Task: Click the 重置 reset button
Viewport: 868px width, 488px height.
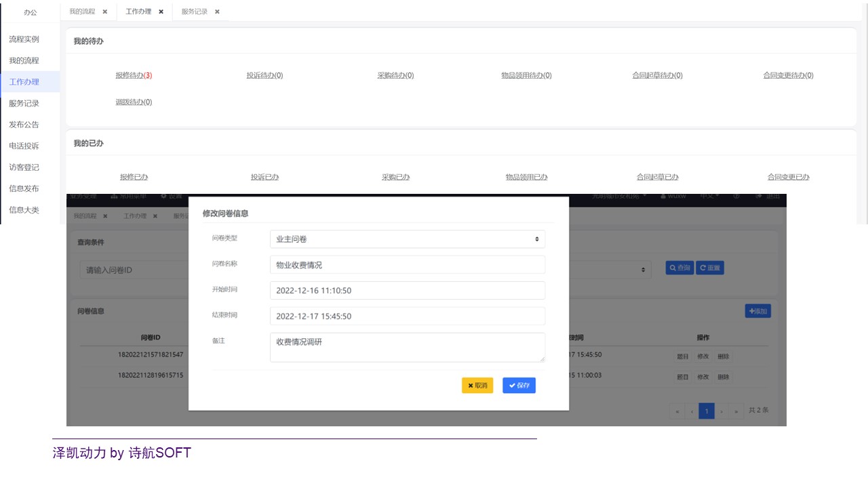Action: coord(710,268)
